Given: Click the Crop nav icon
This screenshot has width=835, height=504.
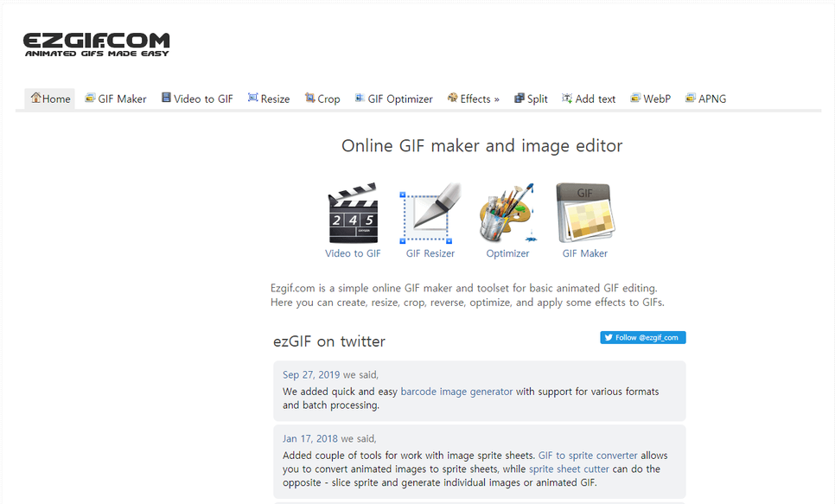Looking at the screenshot, I should tap(309, 98).
